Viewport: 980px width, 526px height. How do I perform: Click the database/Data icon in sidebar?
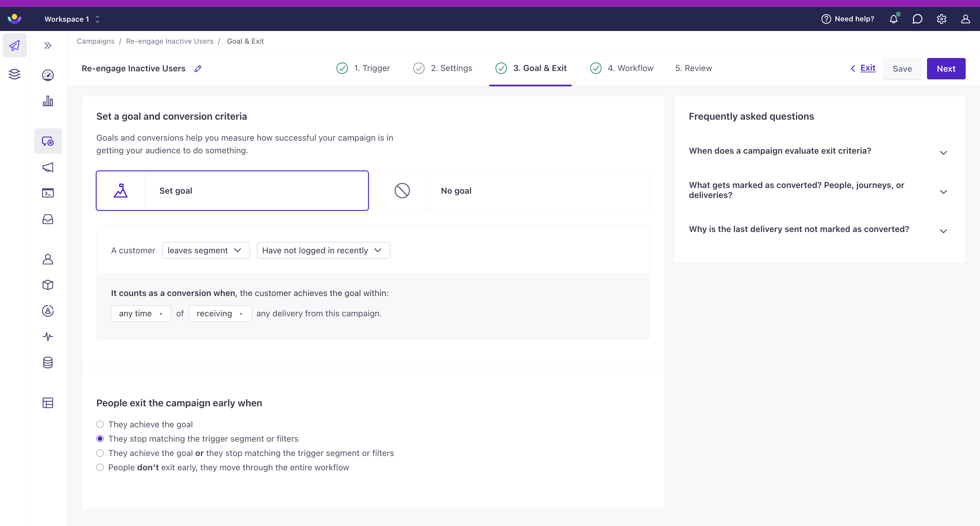48,362
